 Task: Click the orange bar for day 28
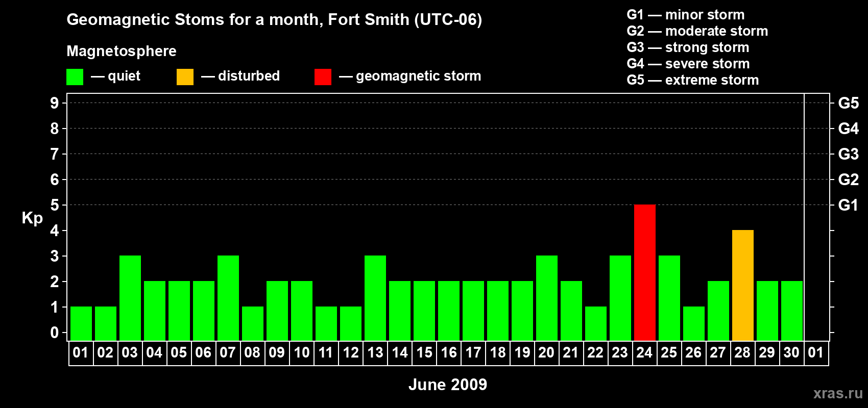click(x=743, y=285)
